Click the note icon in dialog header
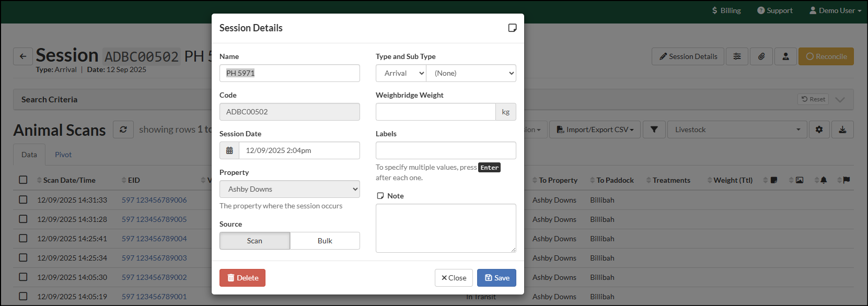The width and height of the screenshot is (868, 306). (x=512, y=28)
